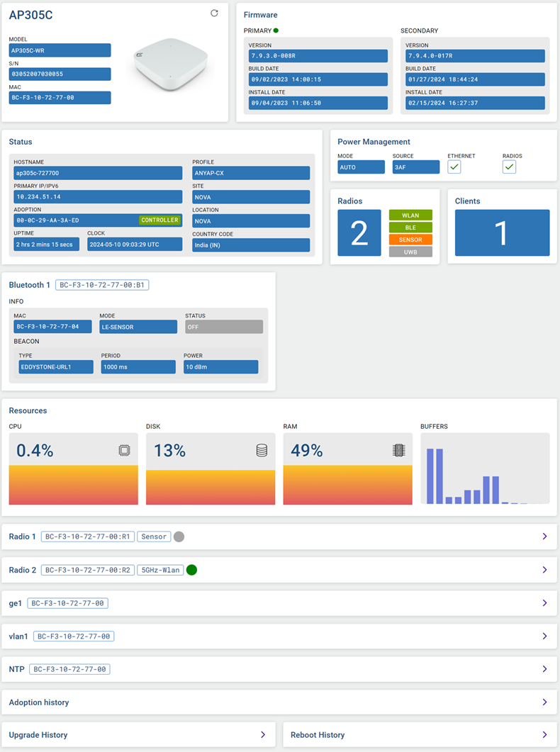Click the primary IP address field
Viewport: 560px width, 752px height.
[97, 197]
